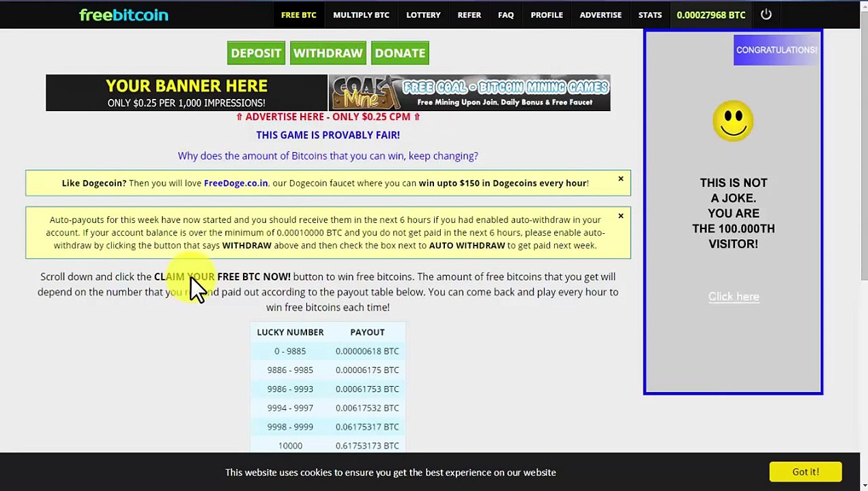Open the FAQ page
Screen dimensions: 868x491
pyautogui.click(x=506, y=15)
